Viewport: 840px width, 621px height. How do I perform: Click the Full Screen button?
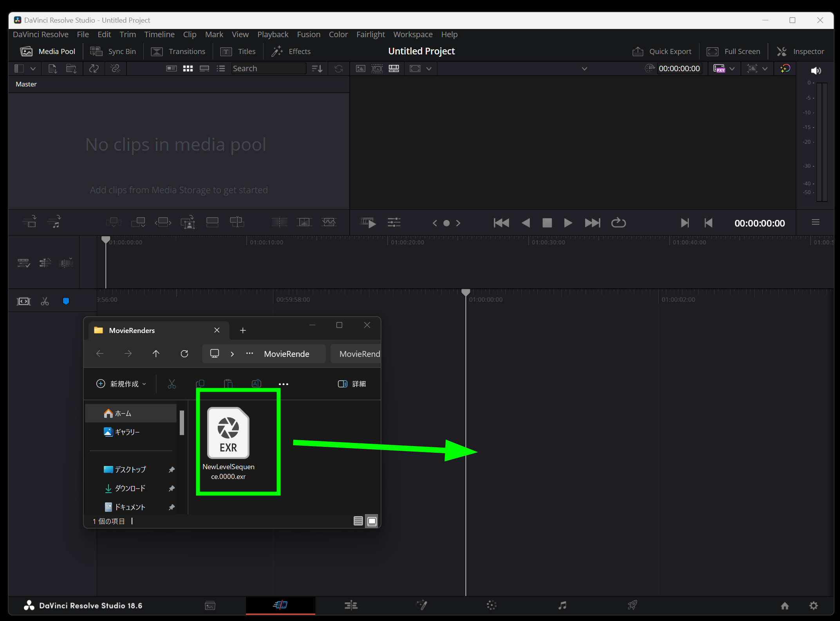(733, 51)
